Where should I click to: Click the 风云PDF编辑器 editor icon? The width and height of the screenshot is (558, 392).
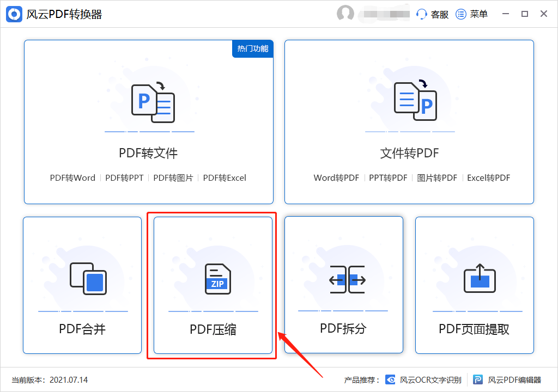478,379
